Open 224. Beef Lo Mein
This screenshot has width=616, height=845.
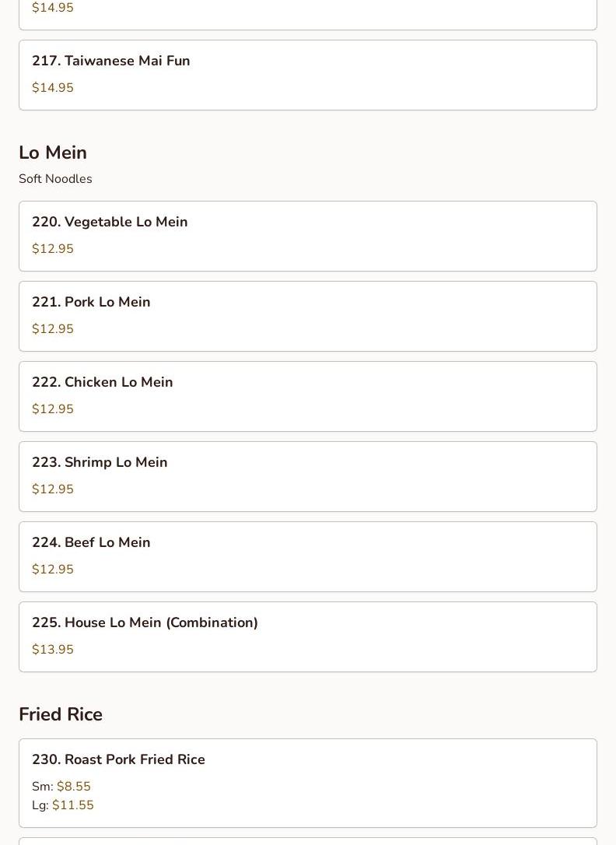pos(307,556)
